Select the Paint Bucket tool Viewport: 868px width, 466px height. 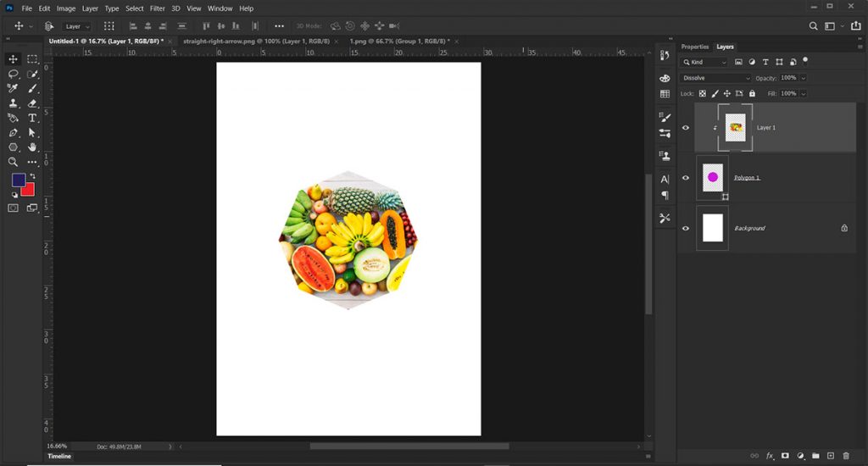[13, 118]
